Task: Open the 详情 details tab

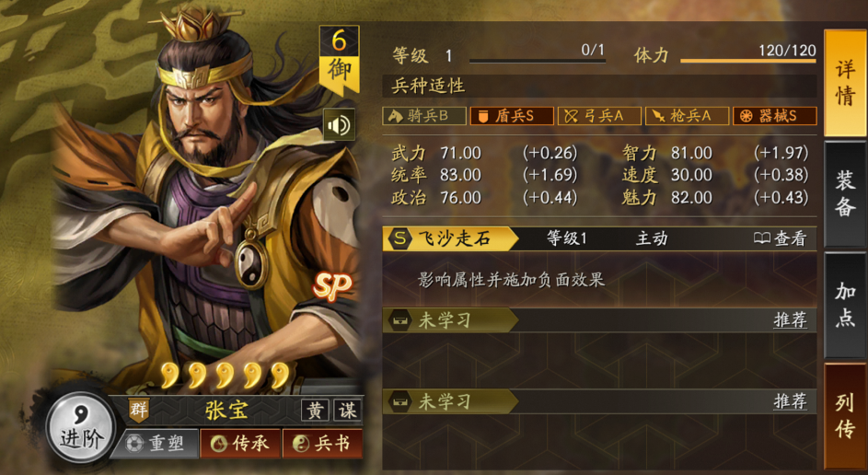Action: click(x=845, y=83)
